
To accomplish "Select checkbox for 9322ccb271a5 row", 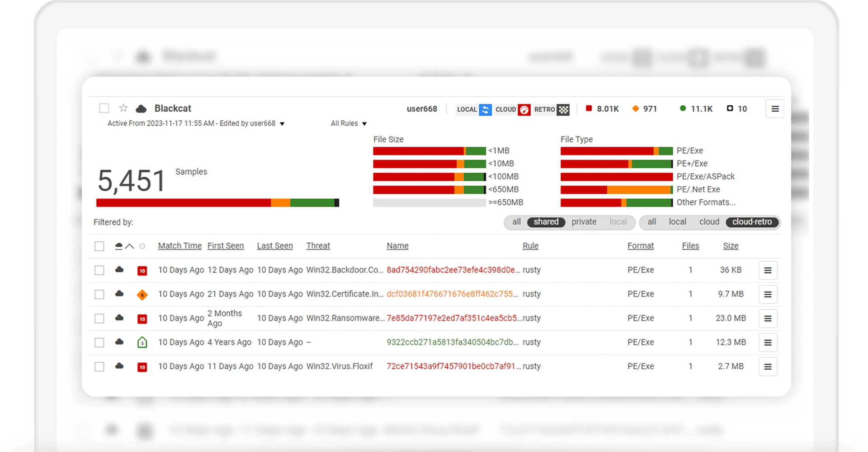I will point(99,343).
